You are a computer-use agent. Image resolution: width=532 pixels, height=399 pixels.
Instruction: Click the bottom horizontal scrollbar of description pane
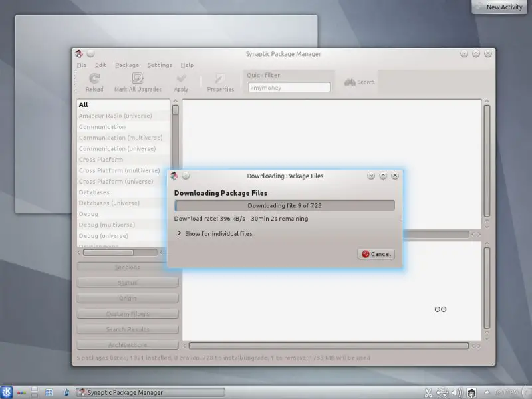329,346
